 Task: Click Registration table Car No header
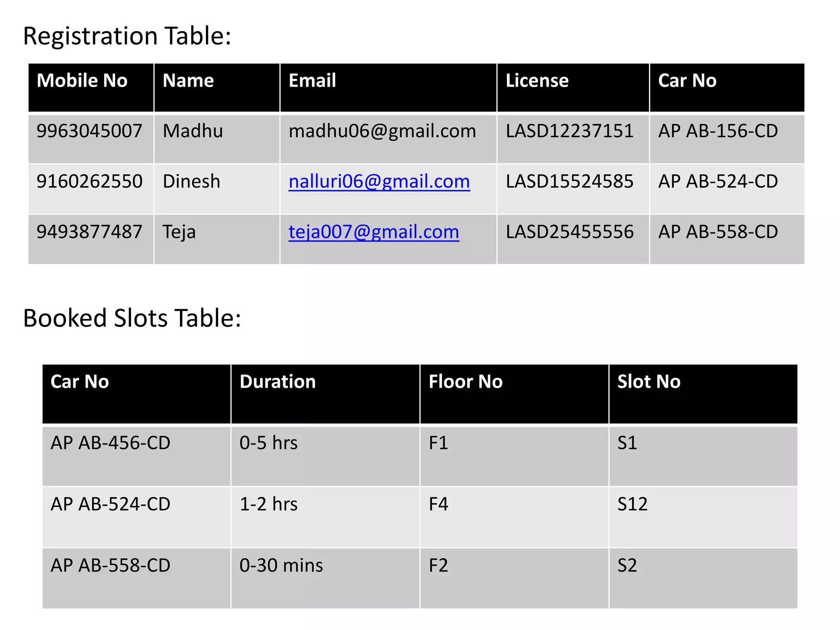tap(687, 81)
